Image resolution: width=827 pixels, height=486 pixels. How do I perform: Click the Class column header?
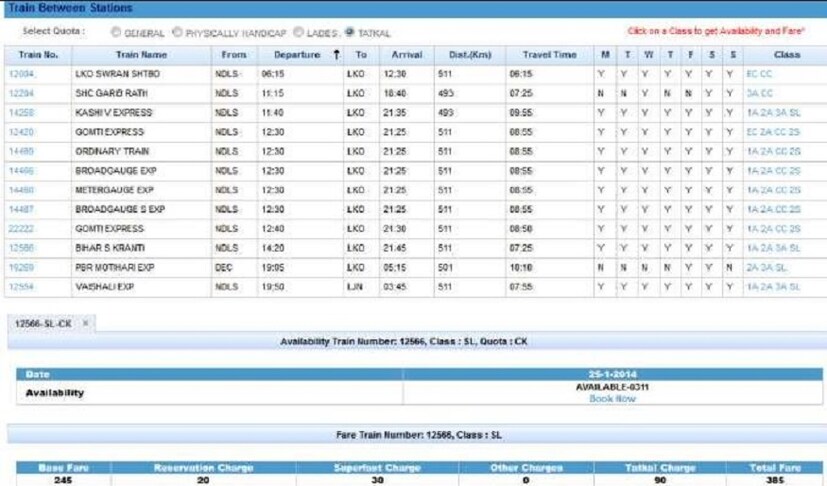click(x=786, y=55)
